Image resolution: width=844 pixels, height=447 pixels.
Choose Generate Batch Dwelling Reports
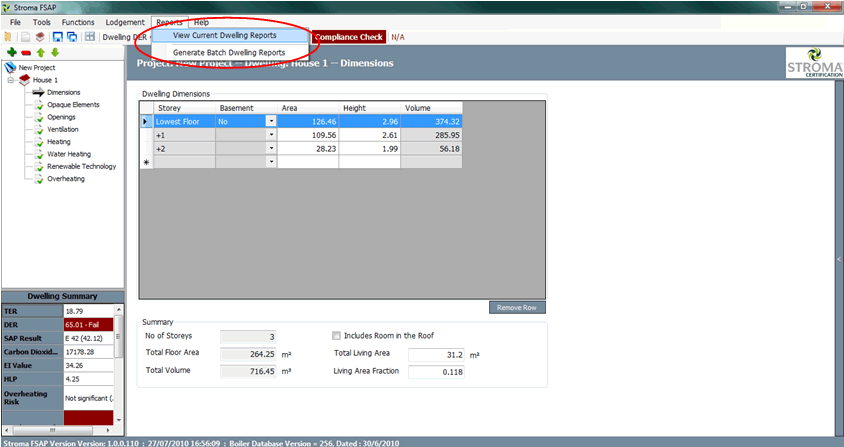click(230, 52)
